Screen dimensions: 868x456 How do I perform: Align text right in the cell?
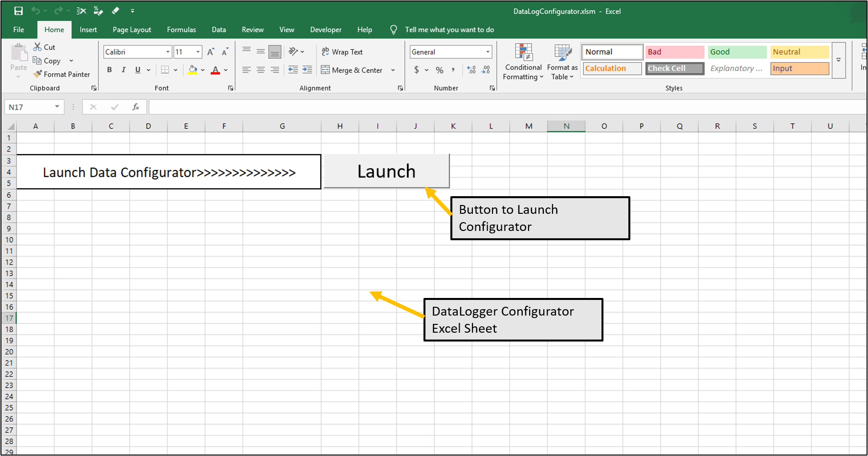pos(275,70)
